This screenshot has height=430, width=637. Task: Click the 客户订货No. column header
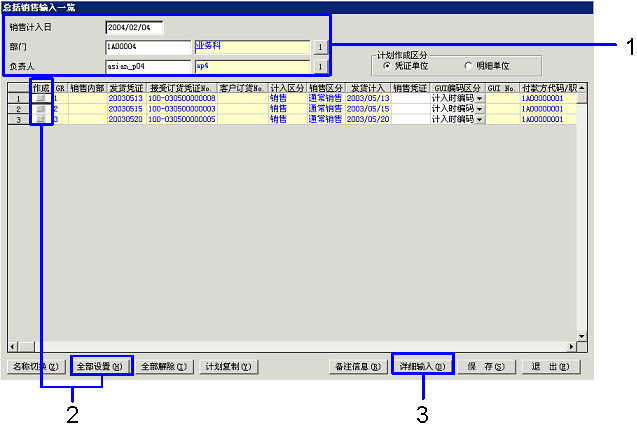243,88
